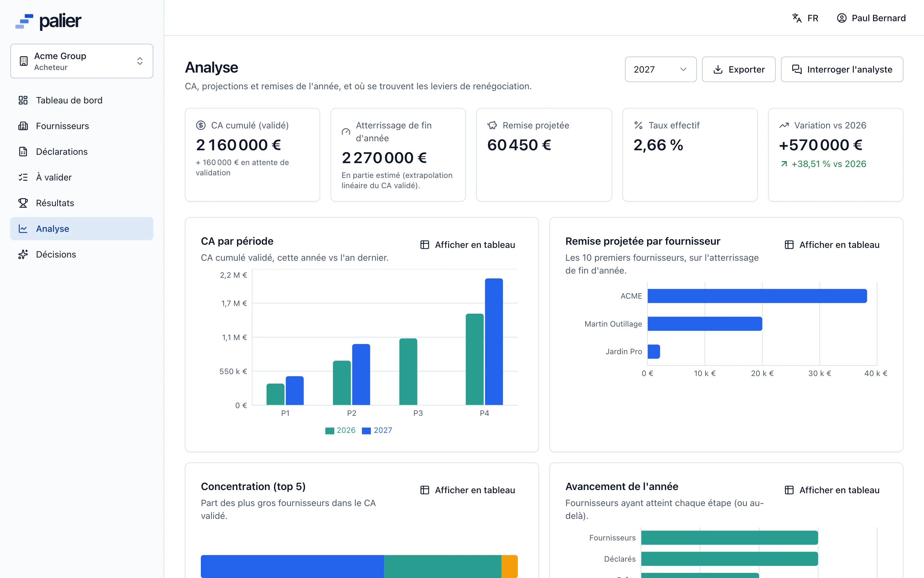Image resolution: width=924 pixels, height=578 pixels.
Task: Open the Déclarations menu item
Action: pos(82,151)
